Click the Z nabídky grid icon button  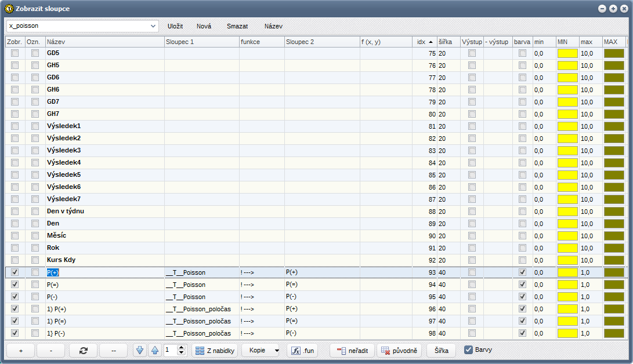click(215, 350)
